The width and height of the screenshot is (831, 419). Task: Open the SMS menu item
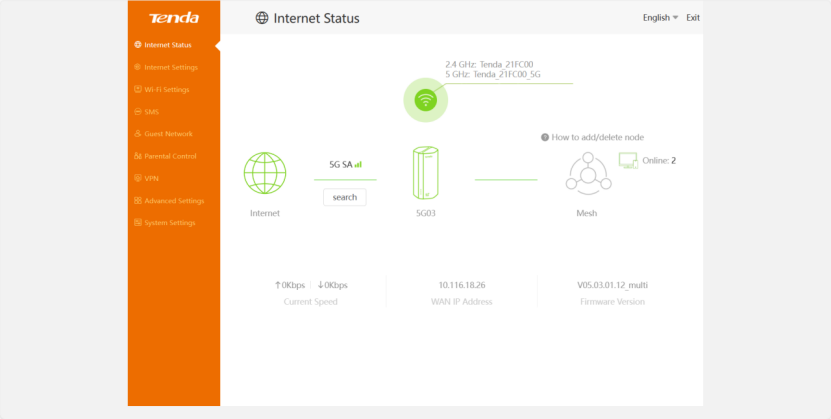(151, 112)
